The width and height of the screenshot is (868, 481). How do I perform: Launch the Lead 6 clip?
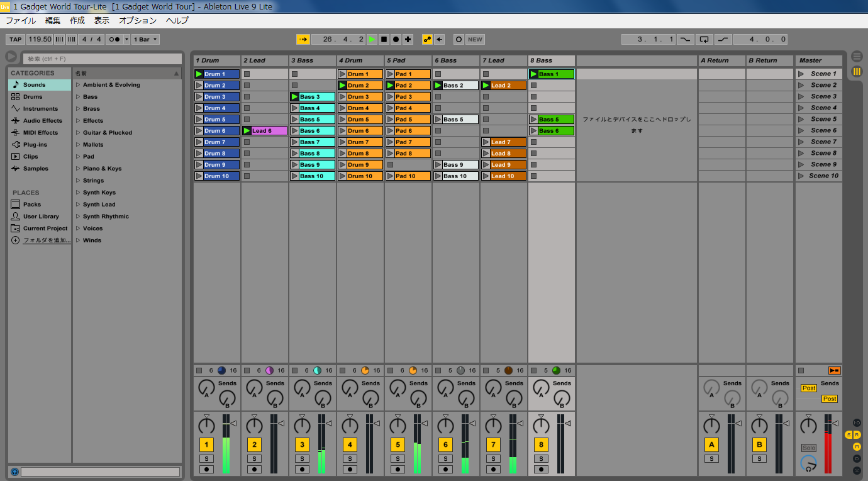point(247,131)
